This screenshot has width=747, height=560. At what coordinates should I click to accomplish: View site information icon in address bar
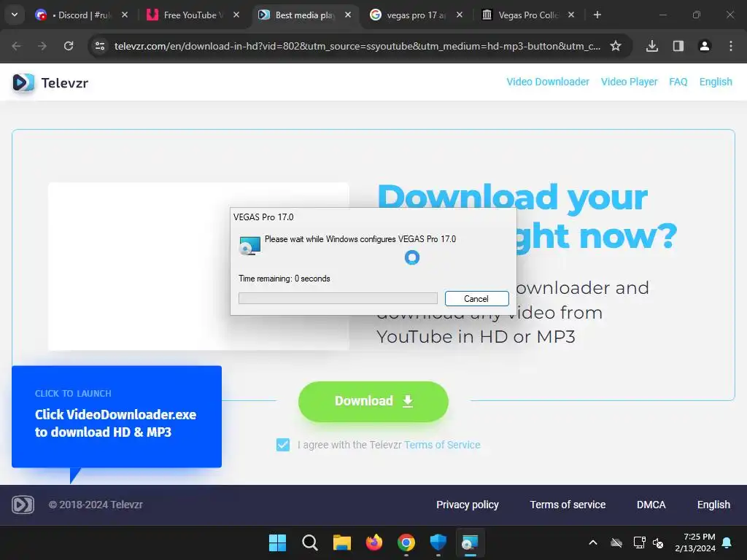[100, 46]
